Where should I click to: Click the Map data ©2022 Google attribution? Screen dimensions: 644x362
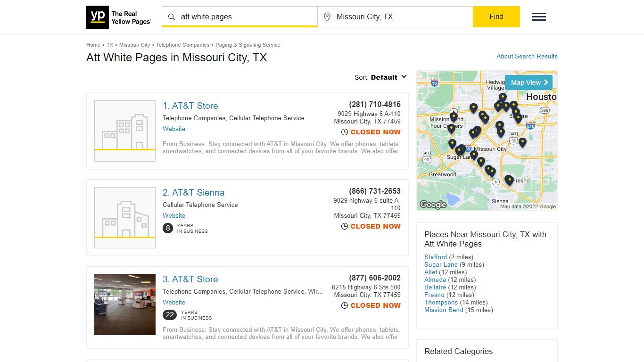[x=528, y=207]
